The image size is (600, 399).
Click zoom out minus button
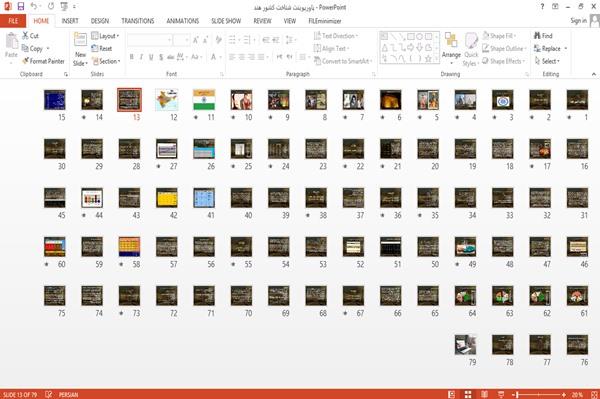coord(514,394)
